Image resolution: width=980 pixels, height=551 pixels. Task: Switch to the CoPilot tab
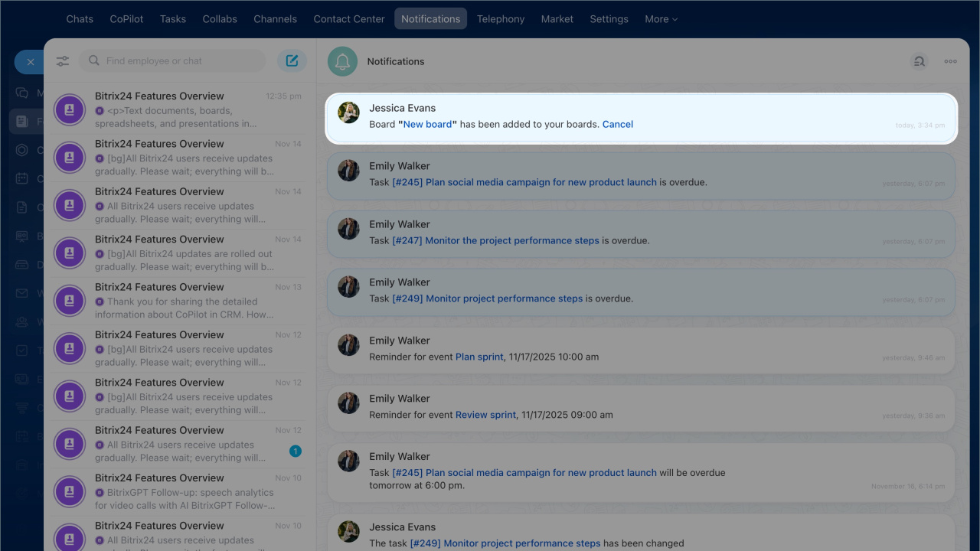[126, 19]
